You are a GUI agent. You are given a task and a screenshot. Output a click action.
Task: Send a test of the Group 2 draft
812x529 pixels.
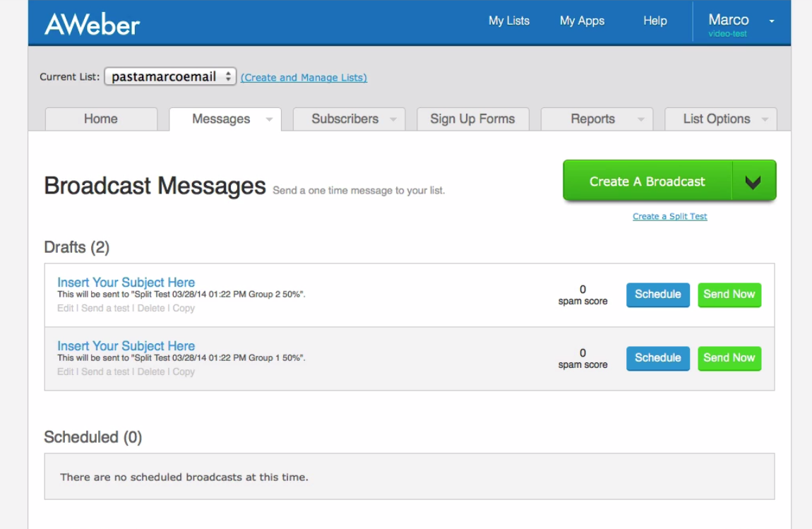[105, 308]
